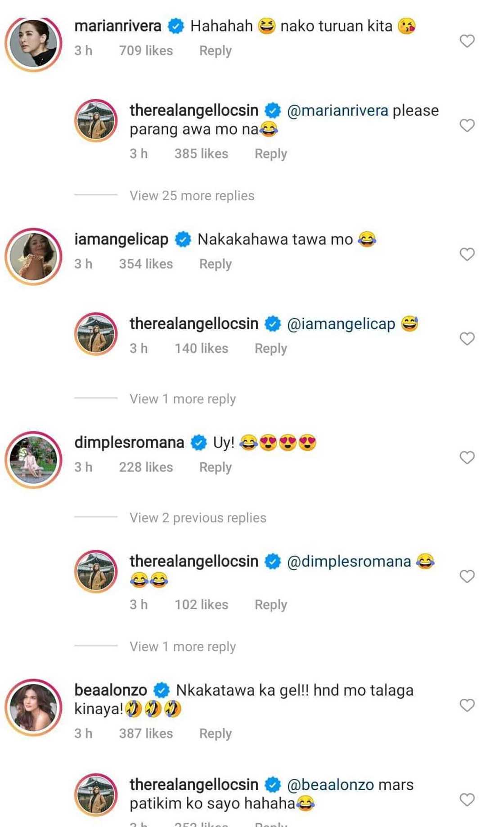Open the @marianrivera mention in the reply
Screen dimensions: 504x827
(x=340, y=109)
